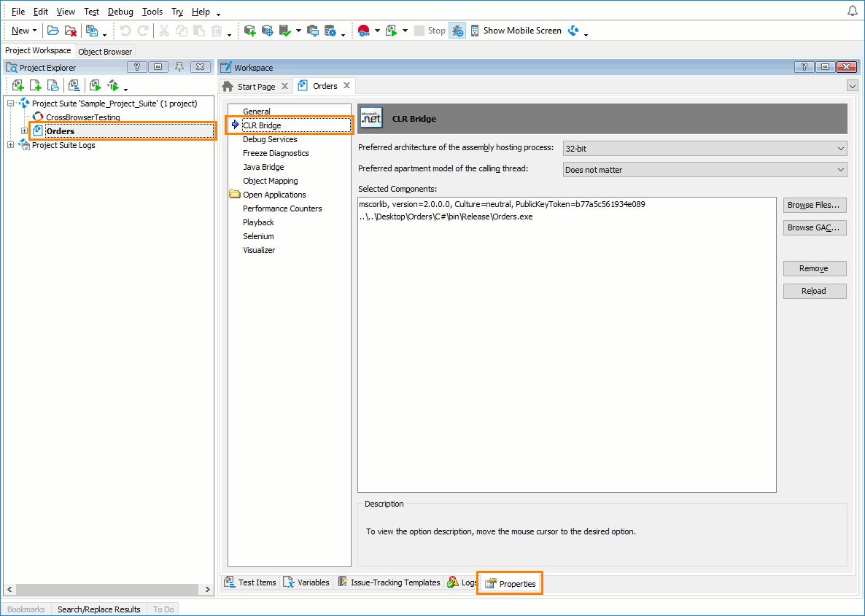Click the right arrow of Project Explorer scrollbar
Image resolution: width=865 pixels, height=616 pixels.
[x=207, y=590]
